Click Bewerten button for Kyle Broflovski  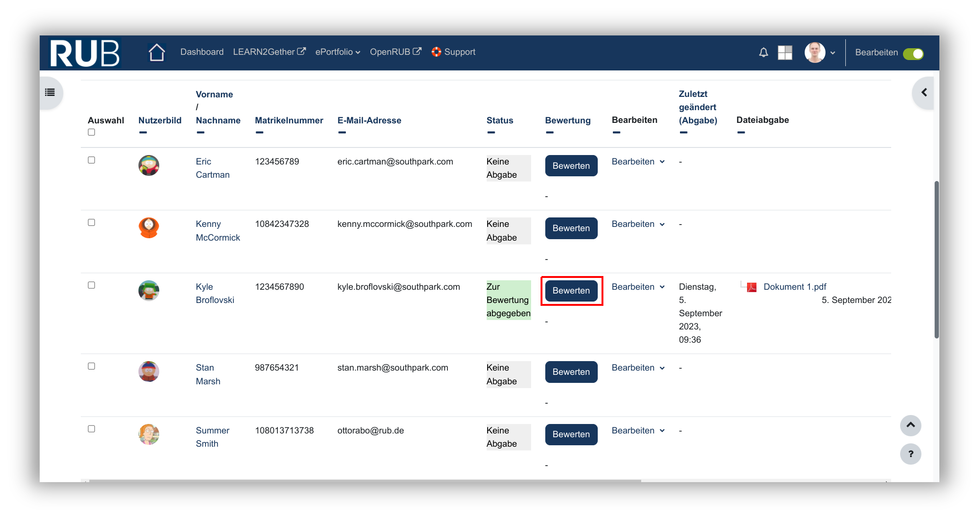point(571,291)
